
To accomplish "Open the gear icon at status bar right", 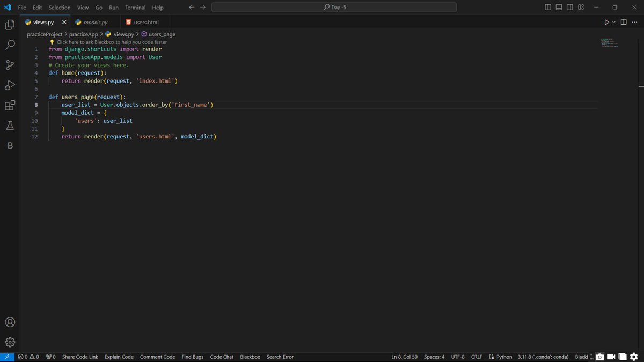I will [x=633, y=357].
